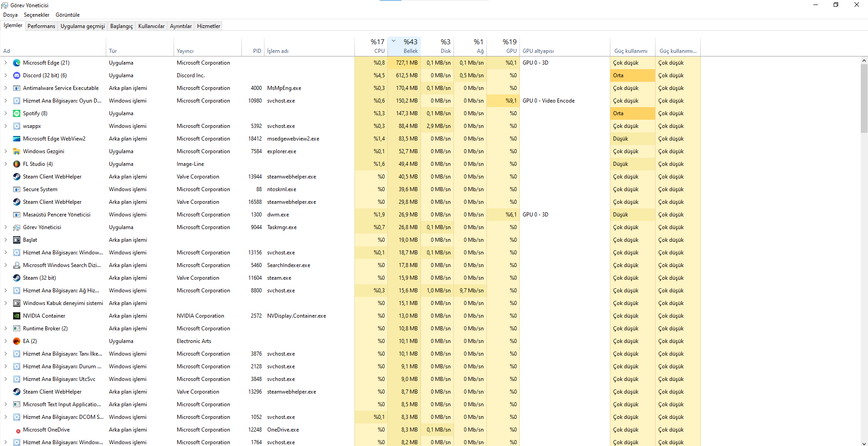The image size is (868, 446).
Task: Click the vertical scrollbar thumb
Action: pyautogui.click(x=864, y=99)
